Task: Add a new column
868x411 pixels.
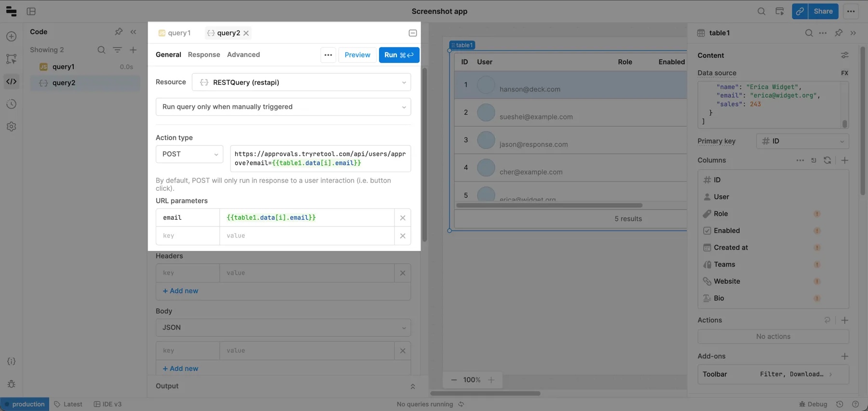Action: [845, 160]
